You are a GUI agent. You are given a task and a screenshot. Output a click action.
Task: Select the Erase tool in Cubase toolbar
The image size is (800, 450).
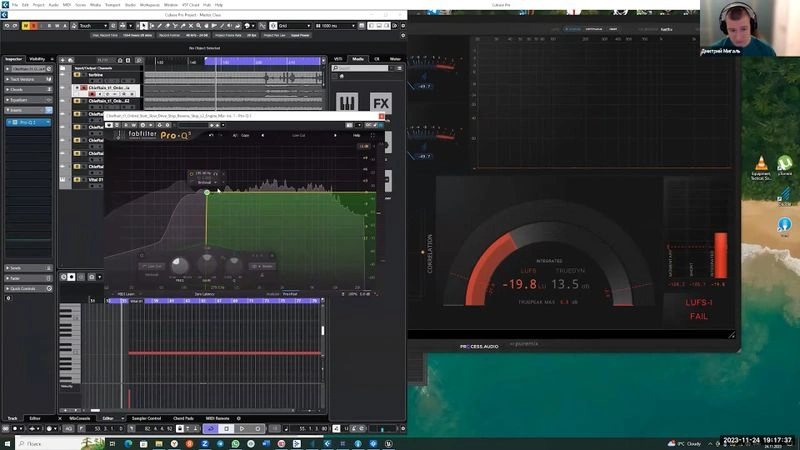pyautogui.click(x=167, y=26)
